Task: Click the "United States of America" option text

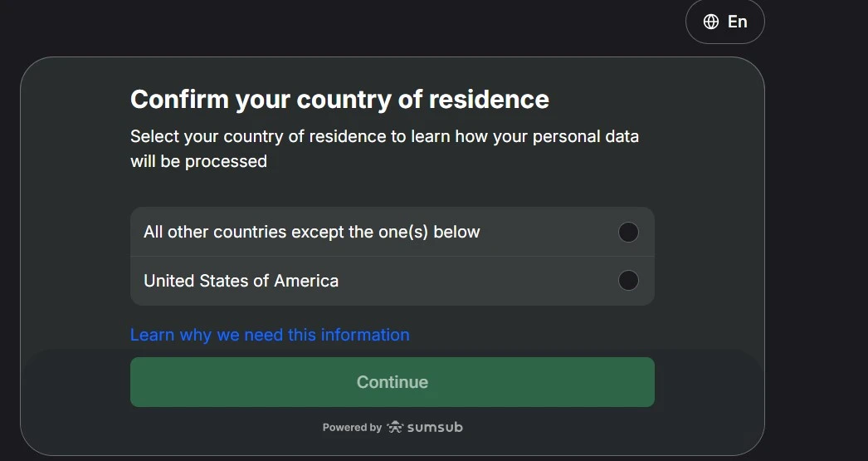Action: [x=241, y=281]
